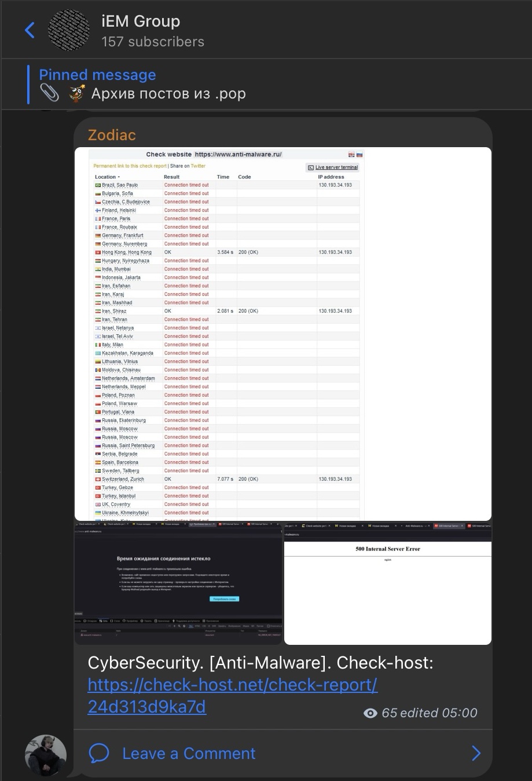
Task: Go back using the back arrow
Action: click(x=30, y=30)
